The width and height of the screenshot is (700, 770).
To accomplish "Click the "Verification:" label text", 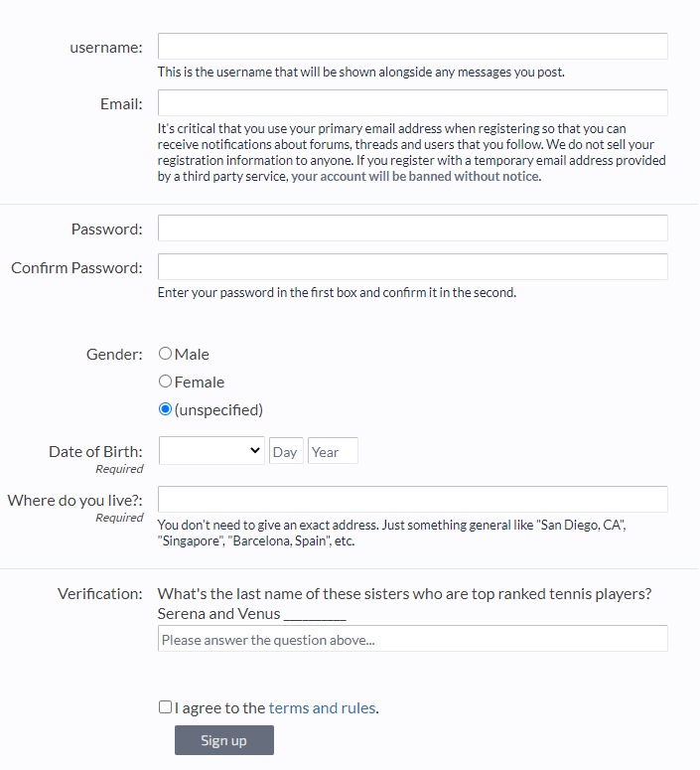I will tap(100, 593).
